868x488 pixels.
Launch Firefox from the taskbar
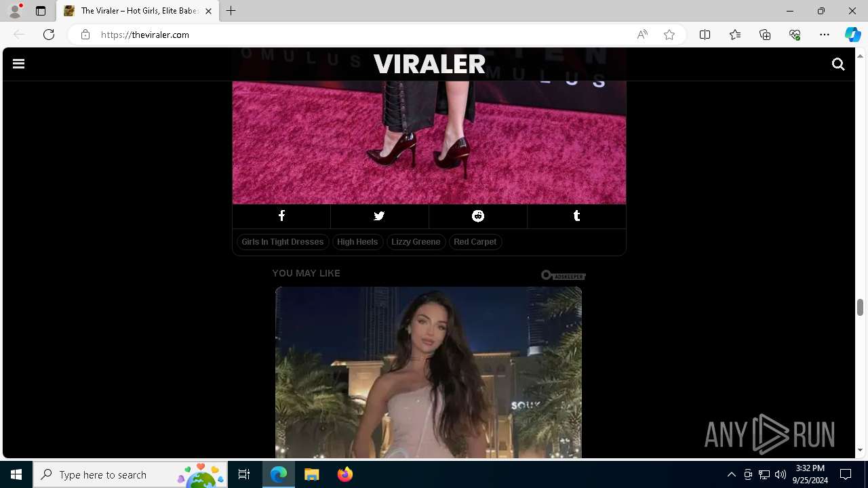point(345,474)
